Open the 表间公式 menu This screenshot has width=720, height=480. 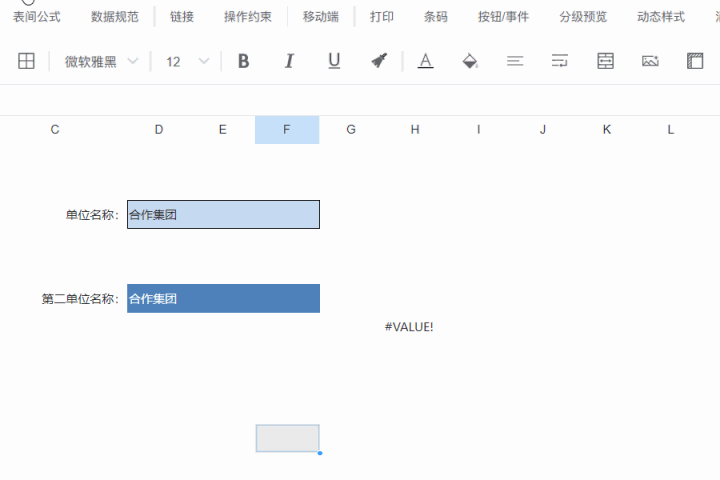[x=36, y=17]
